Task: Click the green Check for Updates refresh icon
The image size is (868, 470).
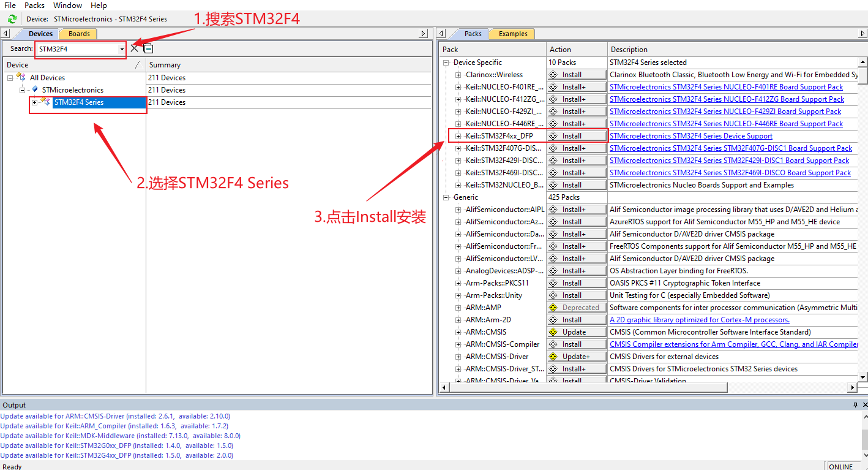Action: tap(12, 19)
